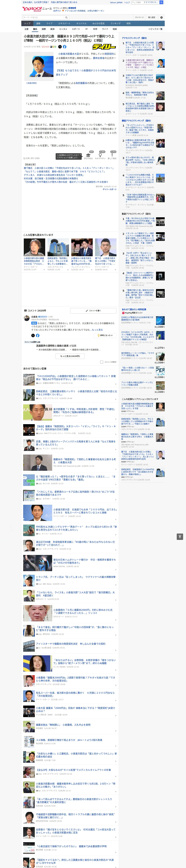Share 白鳥浩's comment on X
The image size is (186, 868).
[x=33, y=335]
